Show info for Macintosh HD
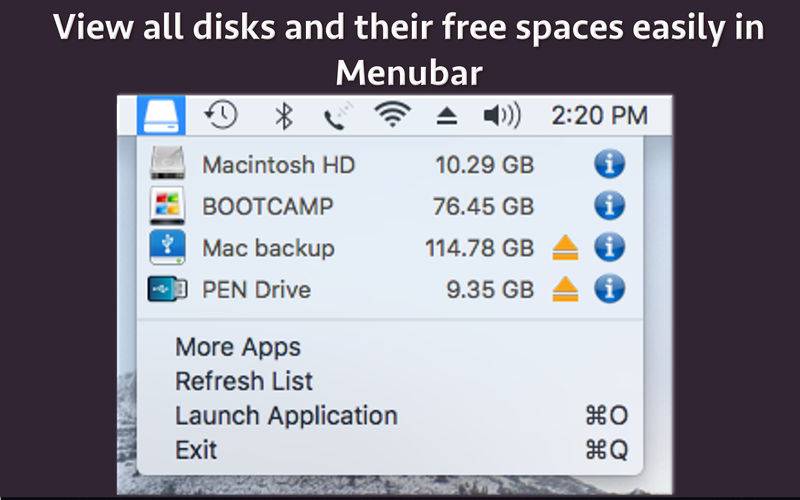This screenshot has height=500, width=800. (609, 164)
